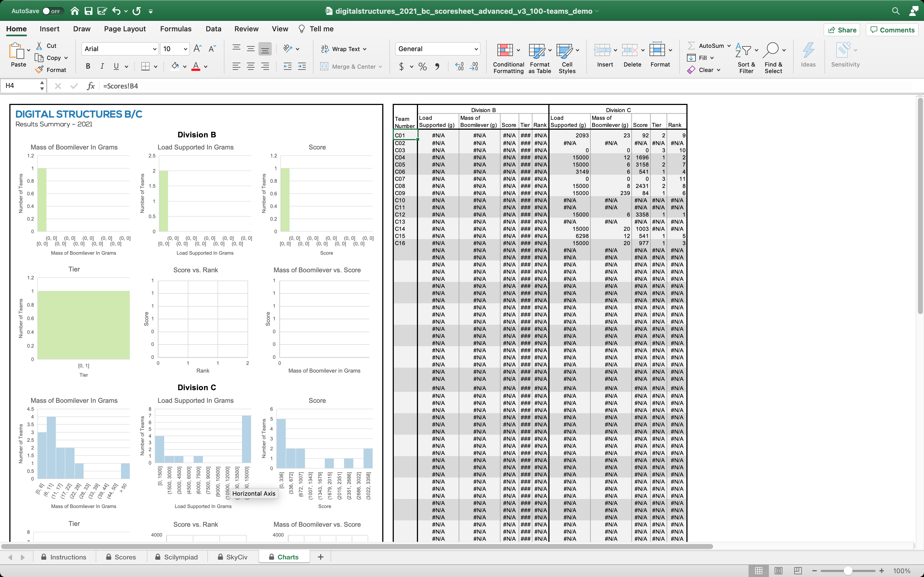Switch to Page Layout view
This screenshot has width=924, height=577.
778,570
